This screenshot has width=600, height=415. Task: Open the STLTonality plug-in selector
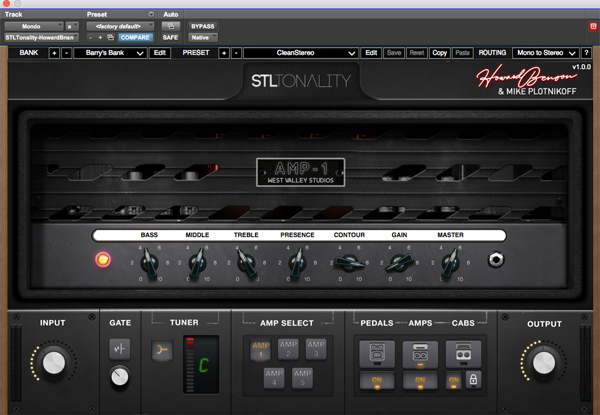pos(41,37)
